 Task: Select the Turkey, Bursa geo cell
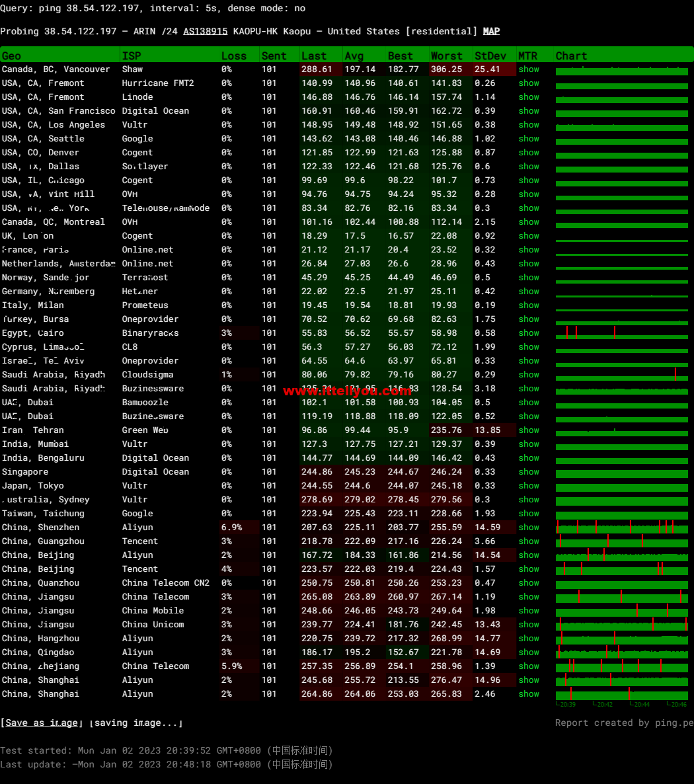[x=36, y=319]
